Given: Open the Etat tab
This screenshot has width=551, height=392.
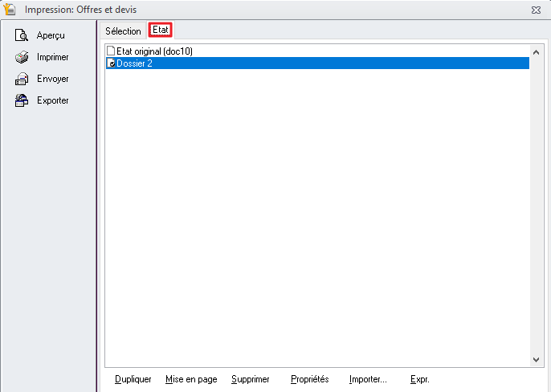Looking at the screenshot, I should pyautogui.click(x=161, y=31).
